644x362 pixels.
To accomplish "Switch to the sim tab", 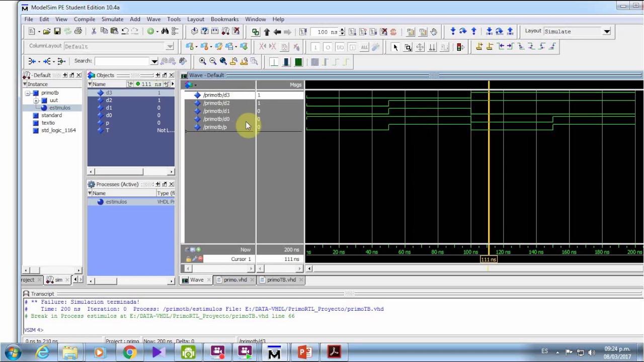I will (x=58, y=280).
